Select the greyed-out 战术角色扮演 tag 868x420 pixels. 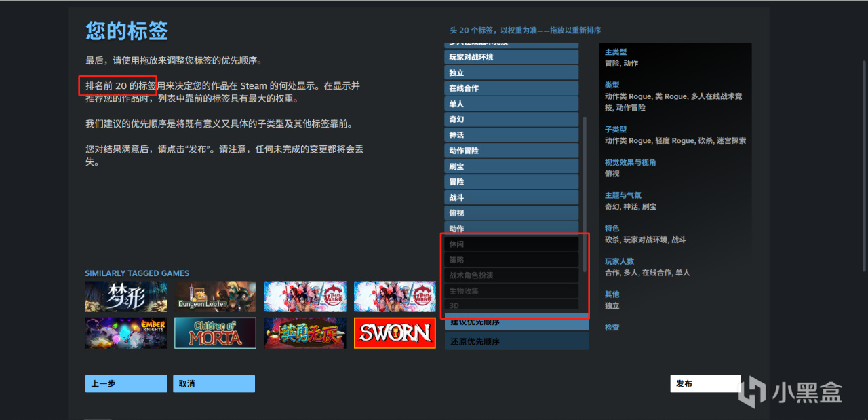click(x=511, y=275)
